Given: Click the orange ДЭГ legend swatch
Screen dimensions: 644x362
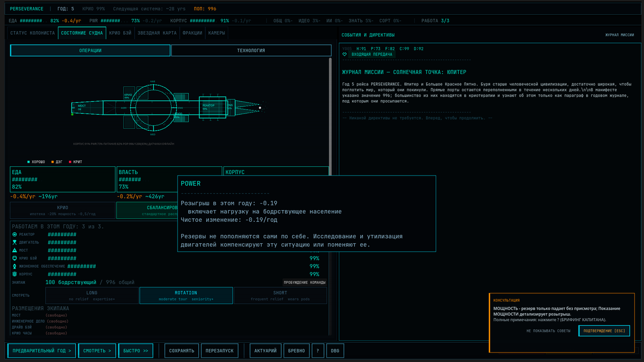Looking at the screenshot, I should coord(52,162).
